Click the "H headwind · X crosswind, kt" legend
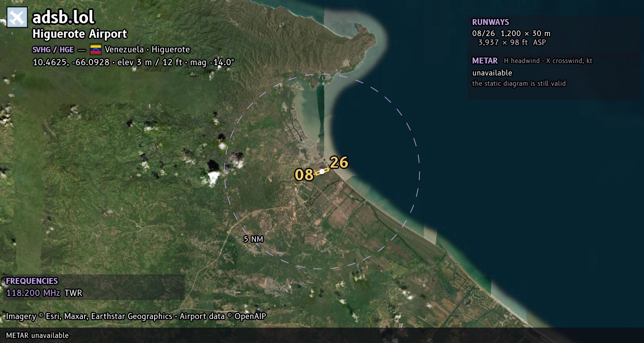Screen dimensions: 644x343 click(548, 61)
